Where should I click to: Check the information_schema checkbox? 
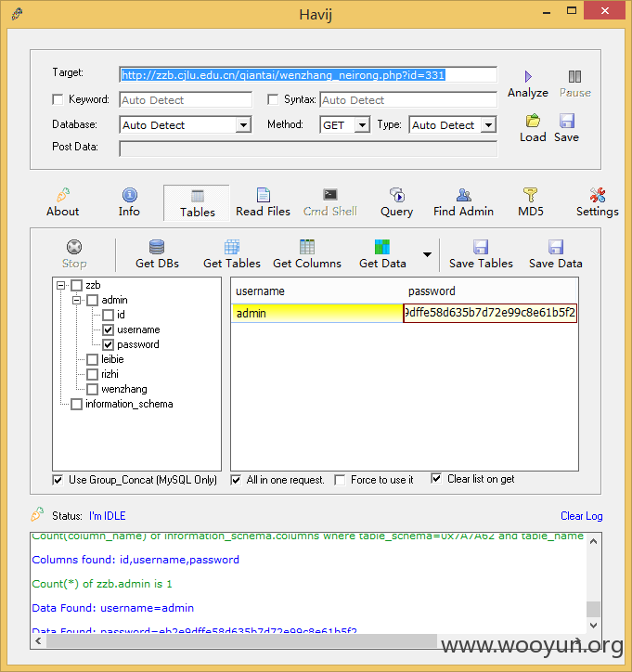point(77,404)
